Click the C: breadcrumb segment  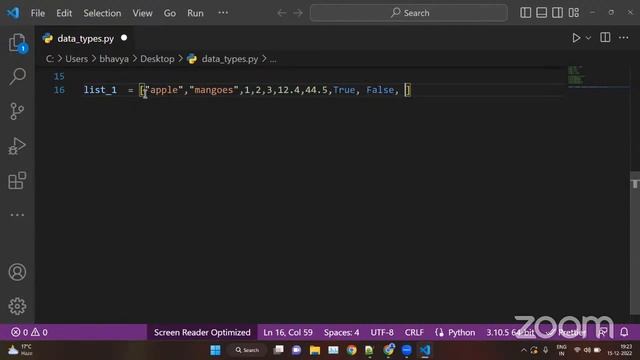(x=49, y=59)
